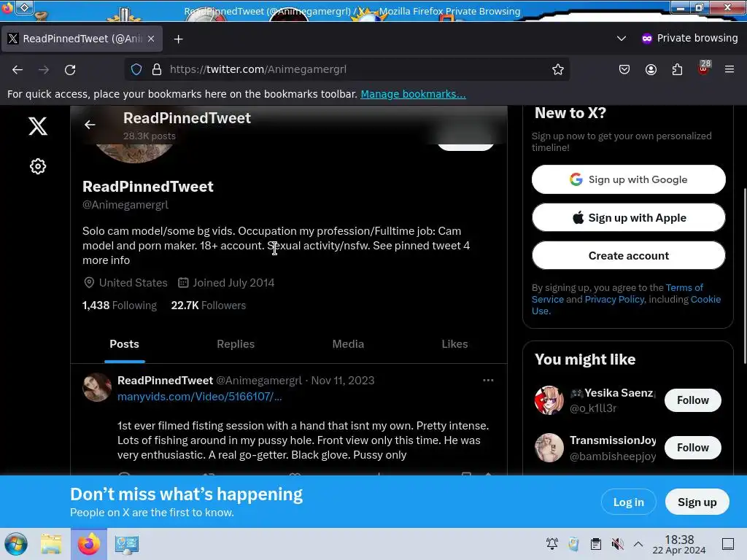Open TransmissionJoy profile avatar

pyautogui.click(x=549, y=448)
